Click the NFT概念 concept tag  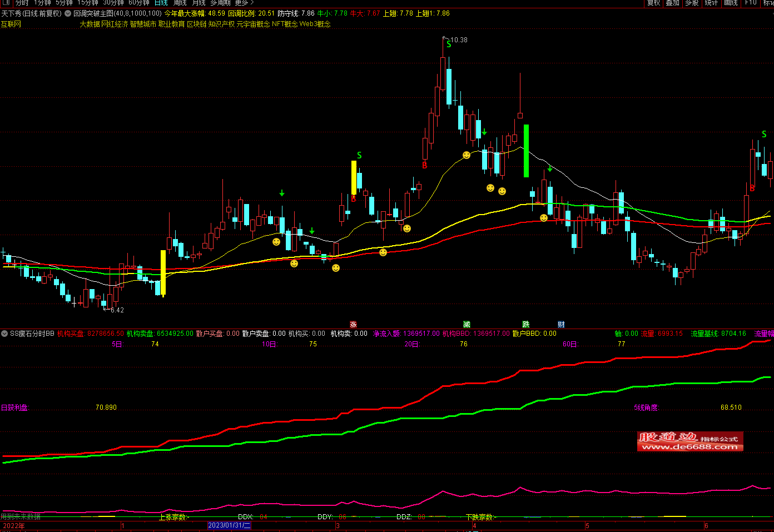(x=285, y=24)
